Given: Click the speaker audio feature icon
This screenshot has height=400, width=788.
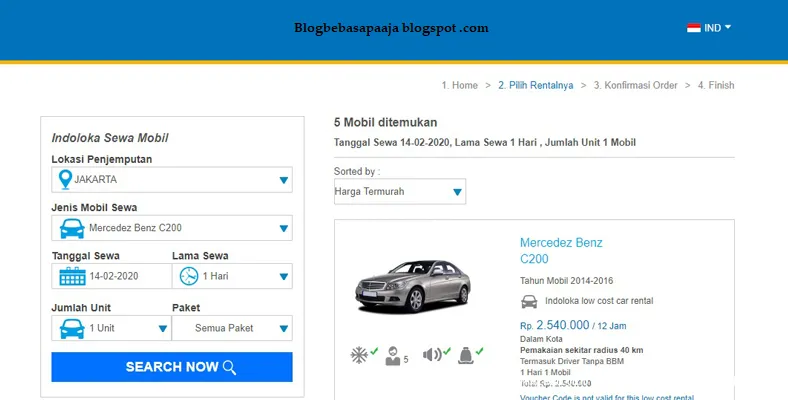Looking at the screenshot, I should [x=432, y=355].
